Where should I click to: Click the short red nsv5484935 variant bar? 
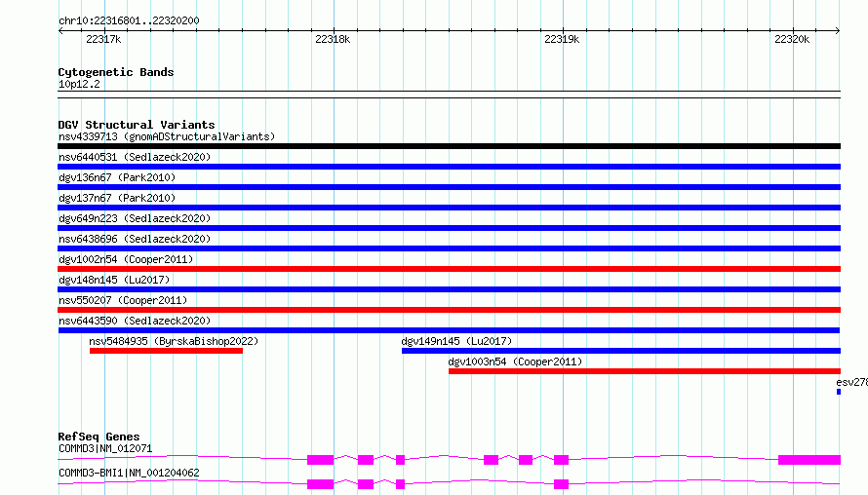point(166,351)
